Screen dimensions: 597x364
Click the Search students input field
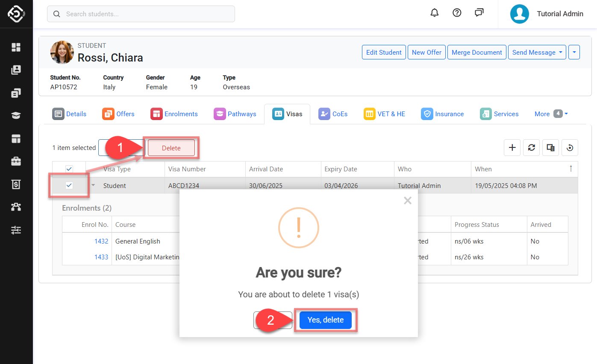(x=141, y=14)
